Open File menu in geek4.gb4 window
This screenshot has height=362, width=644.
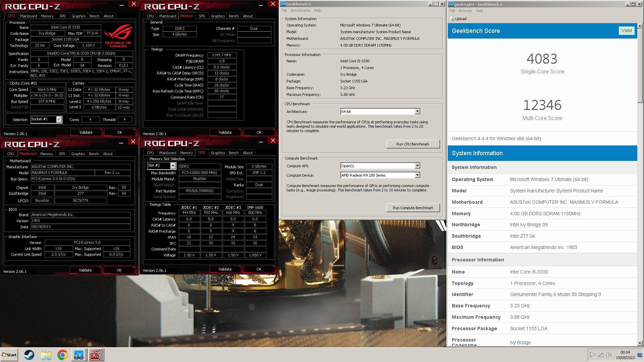452,11
